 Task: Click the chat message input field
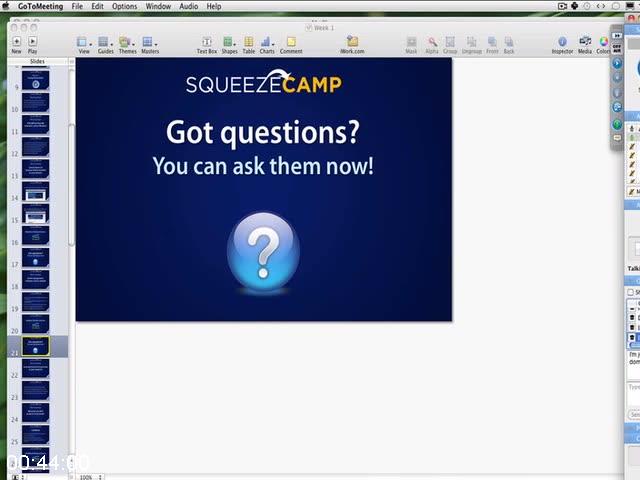click(x=633, y=394)
